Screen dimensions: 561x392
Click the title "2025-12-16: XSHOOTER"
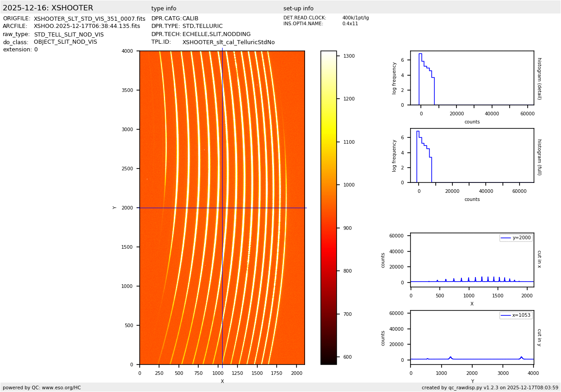pos(48,8)
